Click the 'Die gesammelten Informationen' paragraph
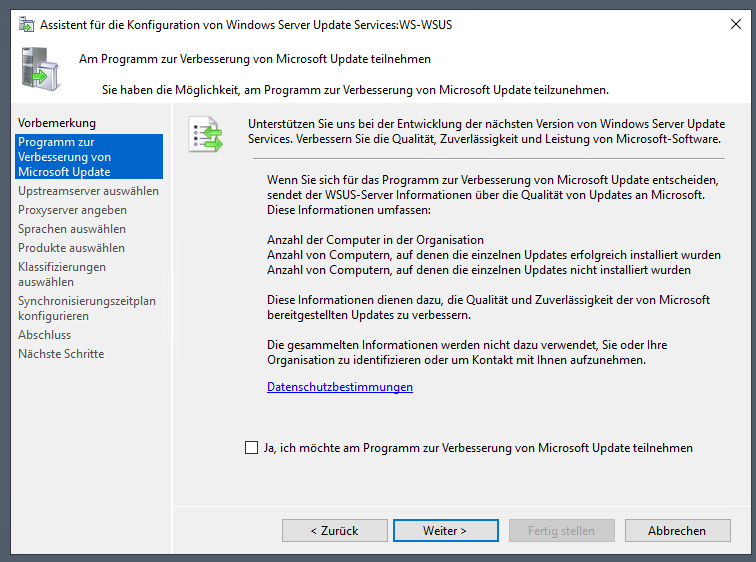The width and height of the screenshot is (756, 562). (467, 352)
